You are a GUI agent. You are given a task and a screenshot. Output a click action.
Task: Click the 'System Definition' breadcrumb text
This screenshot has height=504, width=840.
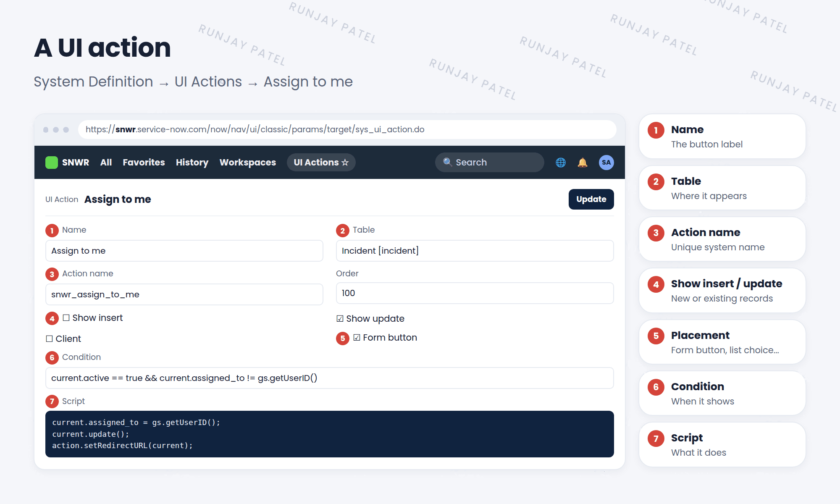pyautogui.click(x=93, y=81)
